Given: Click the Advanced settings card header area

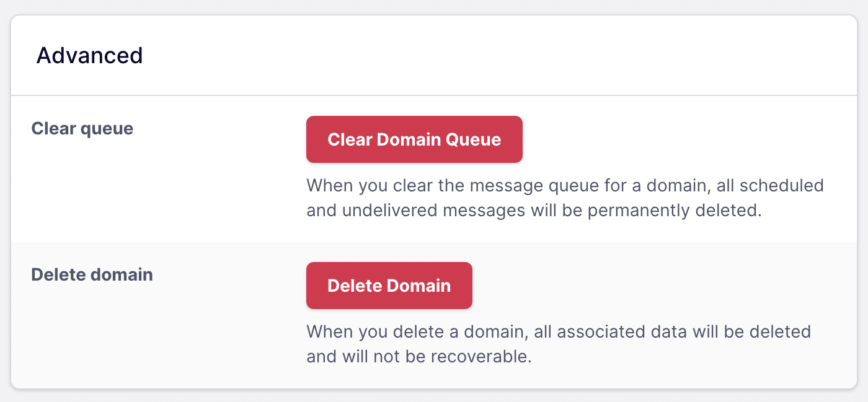Looking at the screenshot, I should 434,56.
